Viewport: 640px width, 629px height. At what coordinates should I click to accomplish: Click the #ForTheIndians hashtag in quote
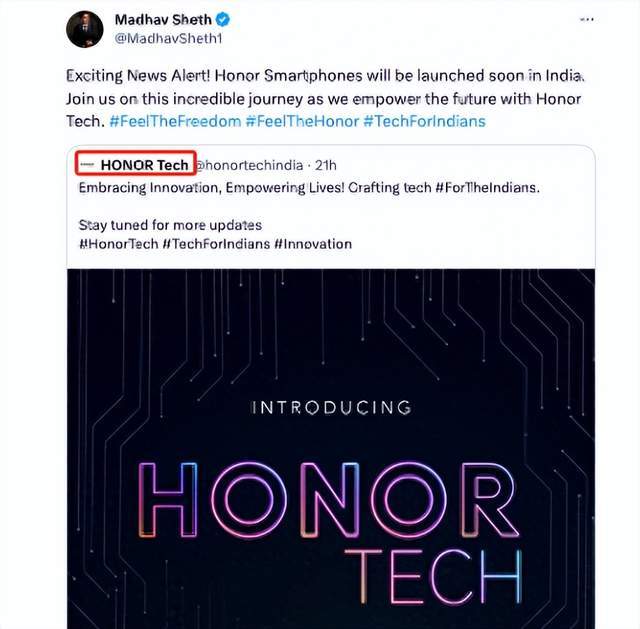tap(488, 188)
